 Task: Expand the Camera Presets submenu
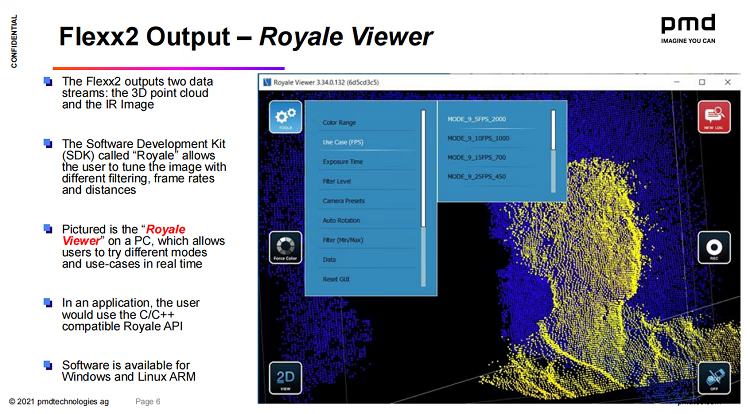342,200
